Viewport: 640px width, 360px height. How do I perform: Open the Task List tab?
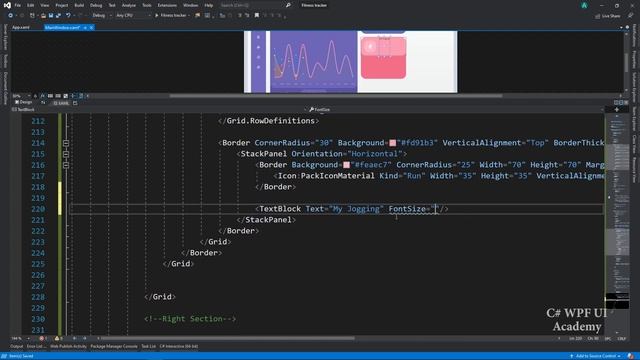point(149,347)
